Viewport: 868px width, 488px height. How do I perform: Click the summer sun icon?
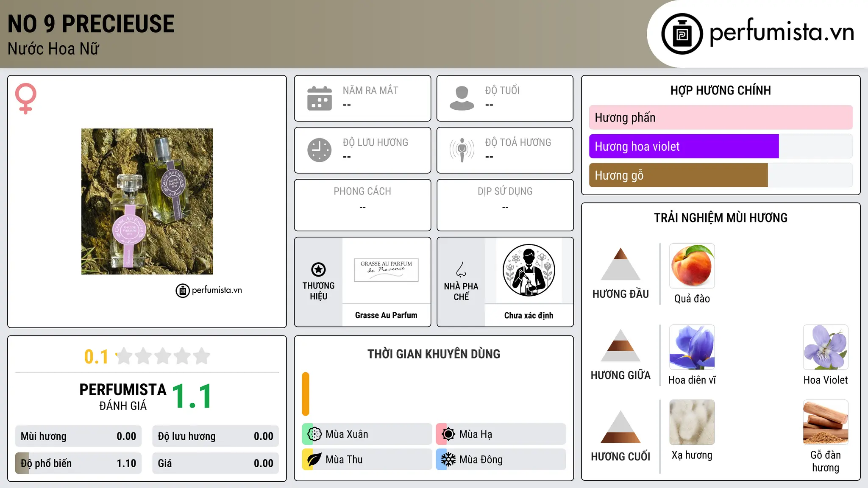coord(448,434)
